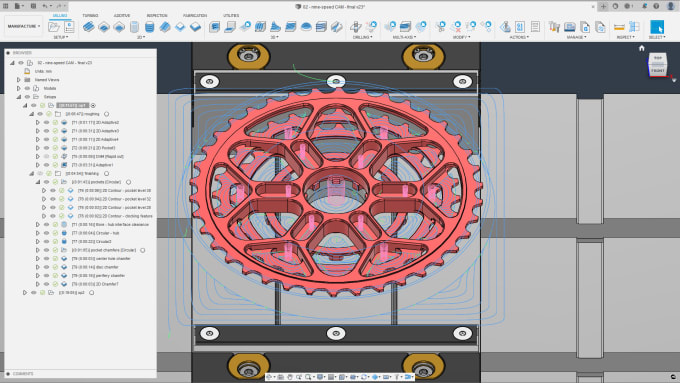This screenshot has height=383, width=680.
Task: Open the MANUFACTURE workspace dropdown
Action: (23, 26)
